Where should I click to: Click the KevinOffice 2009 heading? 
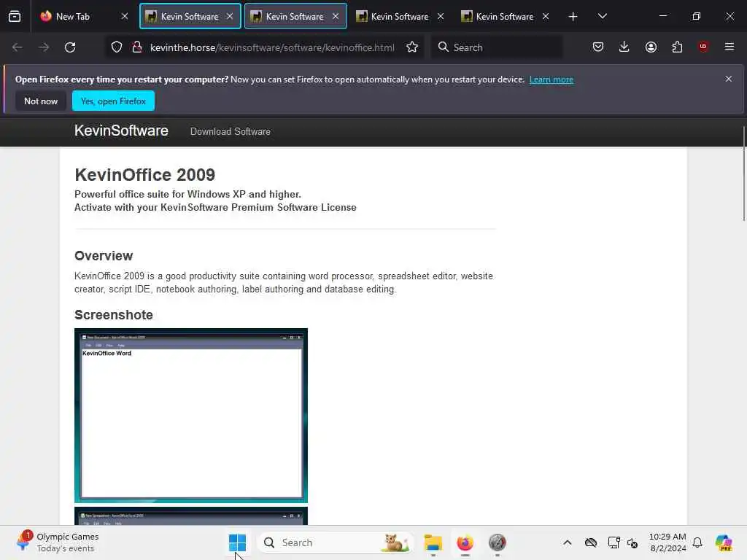pyautogui.click(x=145, y=175)
